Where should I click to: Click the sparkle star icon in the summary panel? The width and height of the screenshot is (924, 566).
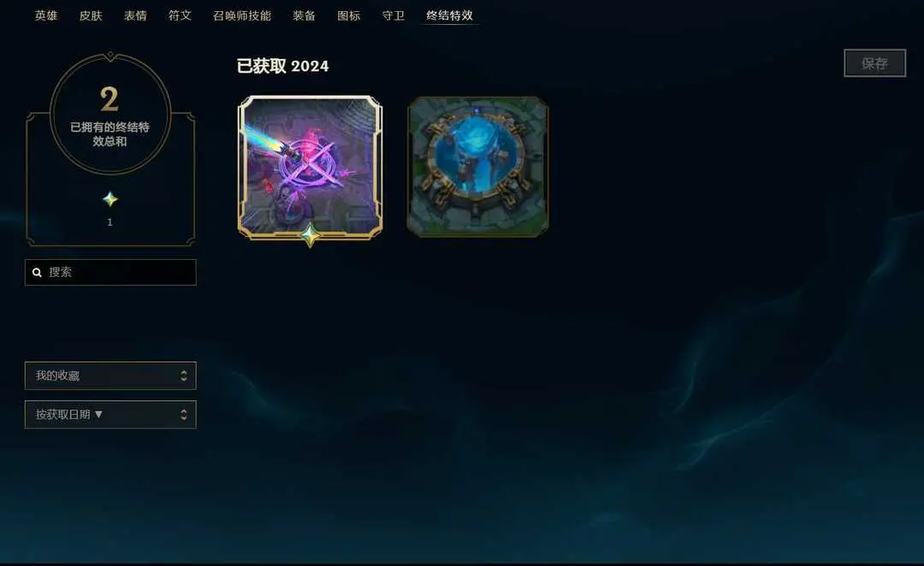click(110, 199)
